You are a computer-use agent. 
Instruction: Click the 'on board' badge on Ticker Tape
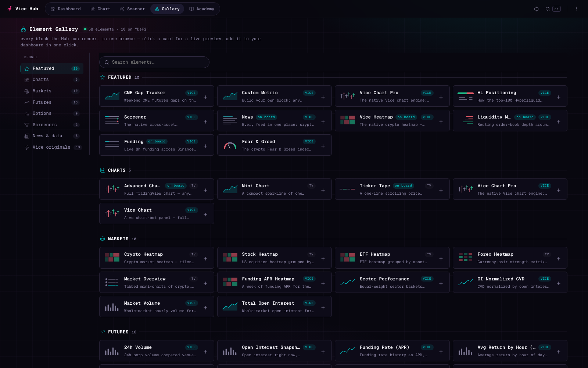404,186
